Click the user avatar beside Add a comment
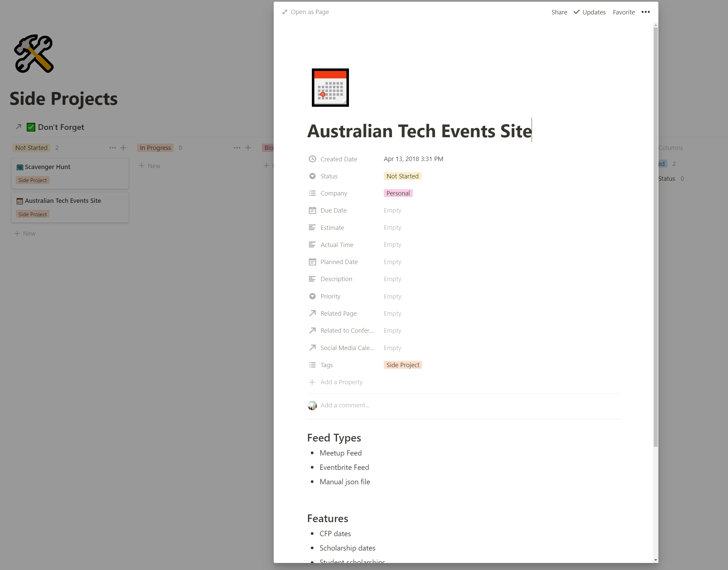 pos(312,405)
